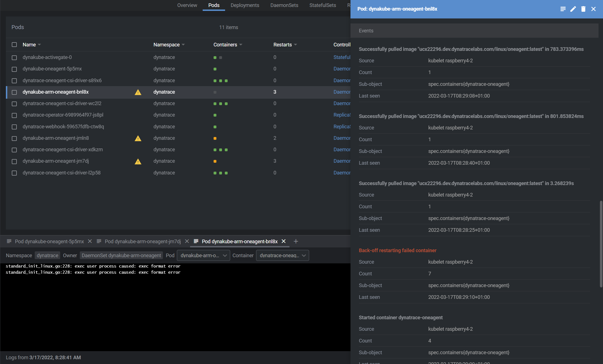Click grey container status of bnl8x pod
Screen dimensions: 603x364
(x=215, y=92)
